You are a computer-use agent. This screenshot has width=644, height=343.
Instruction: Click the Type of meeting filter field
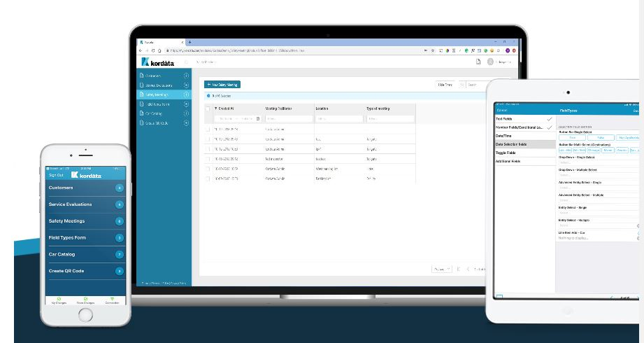coord(390,119)
